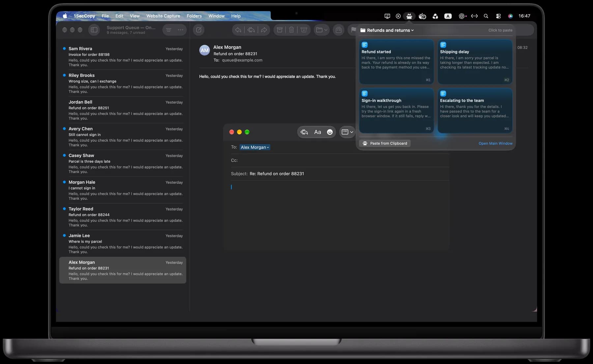Open Spotlight search magnifier in menu bar
This screenshot has height=364, width=593.
[486, 16]
